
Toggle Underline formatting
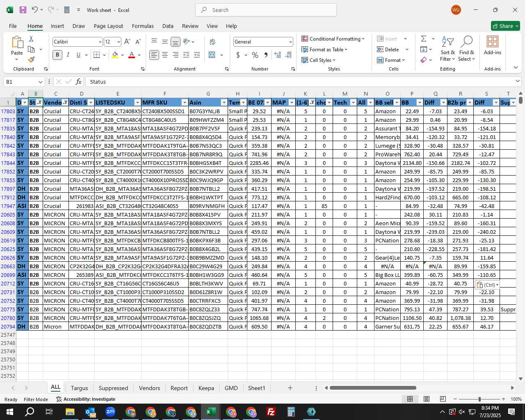(78, 55)
